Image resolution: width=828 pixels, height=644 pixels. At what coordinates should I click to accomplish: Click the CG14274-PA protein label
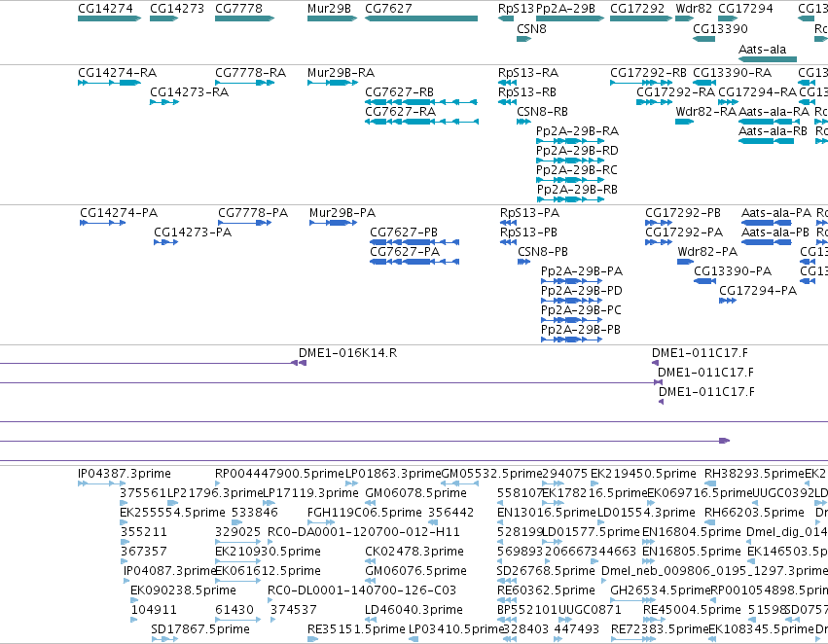(119, 213)
